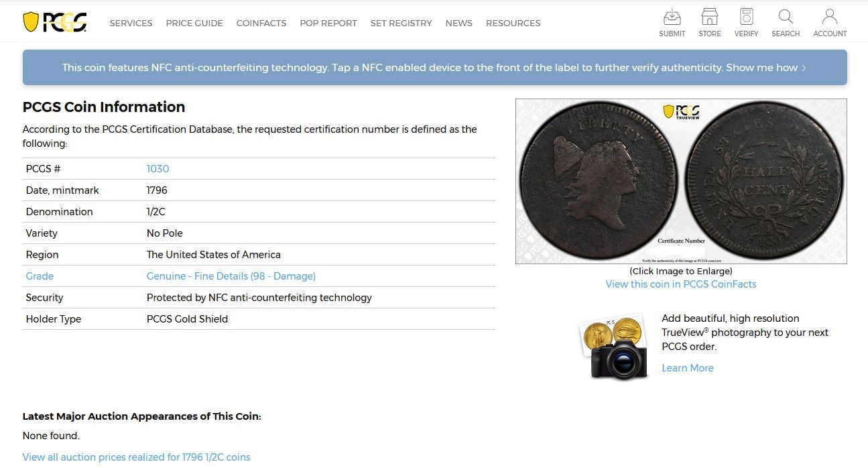Click the 'PCGS Coin Information' heading
868x468 pixels.
(x=104, y=107)
